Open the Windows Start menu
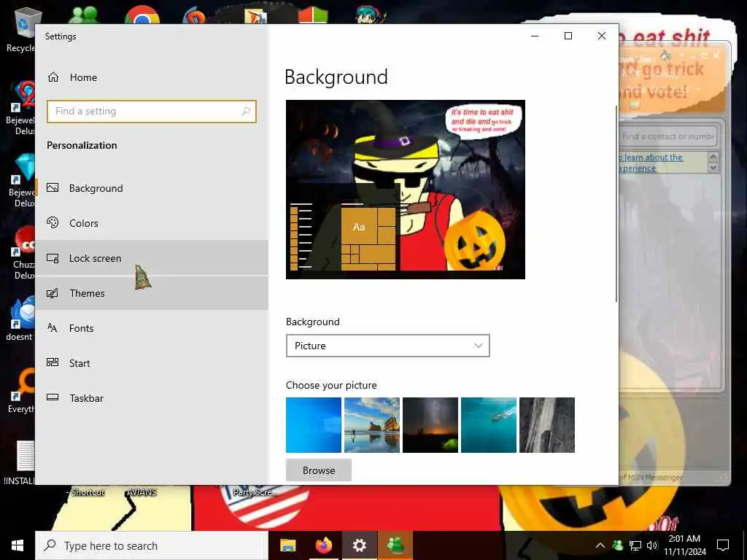747x560 pixels. point(18,545)
